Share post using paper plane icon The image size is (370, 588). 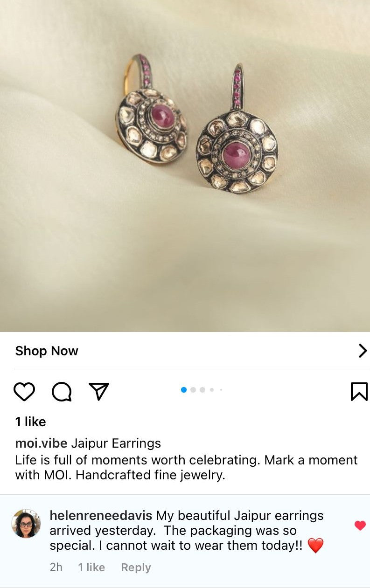click(99, 392)
